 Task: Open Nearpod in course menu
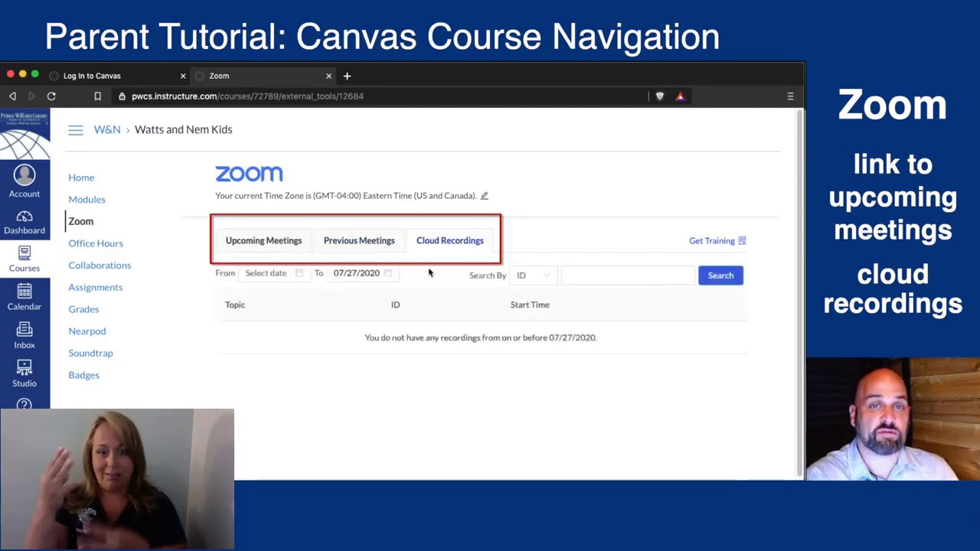(87, 331)
